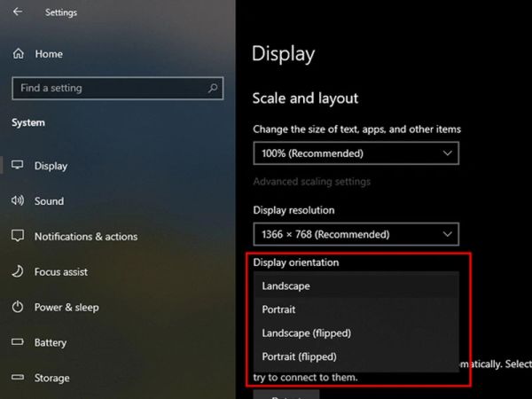The width and height of the screenshot is (532, 399).
Task: Open Sound settings from sidebar
Action: pyautogui.click(x=49, y=201)
